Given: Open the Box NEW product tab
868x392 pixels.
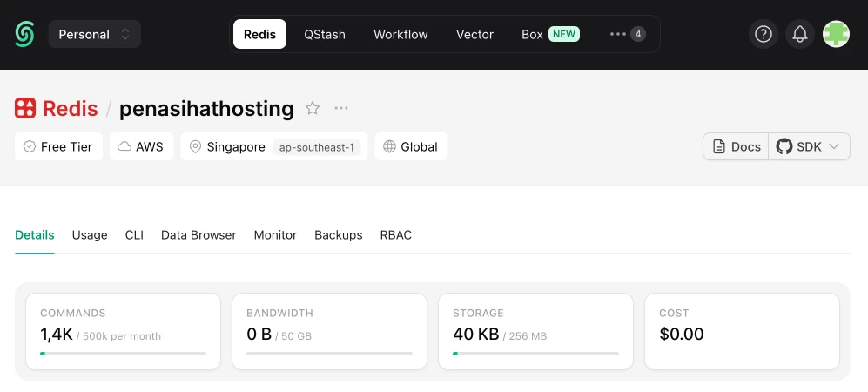Looking at the screenshot, I should (550, 34).
